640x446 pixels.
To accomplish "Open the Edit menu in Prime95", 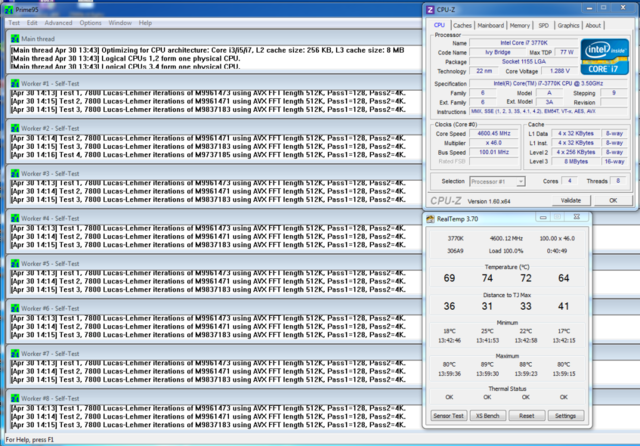I will [x=32, y=23].
